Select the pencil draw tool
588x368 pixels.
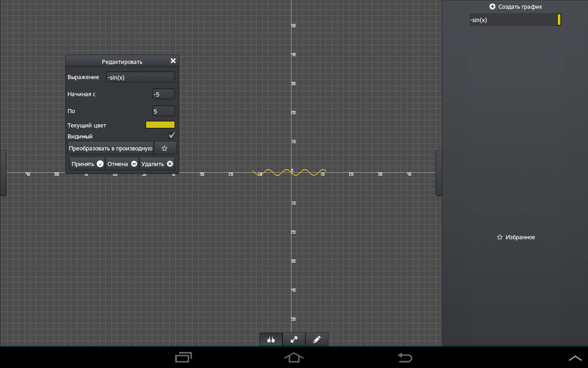pyautogui.click(x=317, y=339)
